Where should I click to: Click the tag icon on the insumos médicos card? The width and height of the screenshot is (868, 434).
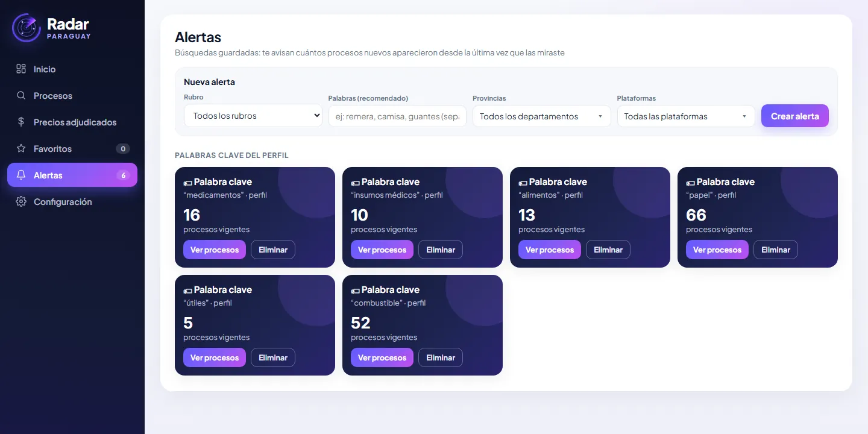(355, 182)
